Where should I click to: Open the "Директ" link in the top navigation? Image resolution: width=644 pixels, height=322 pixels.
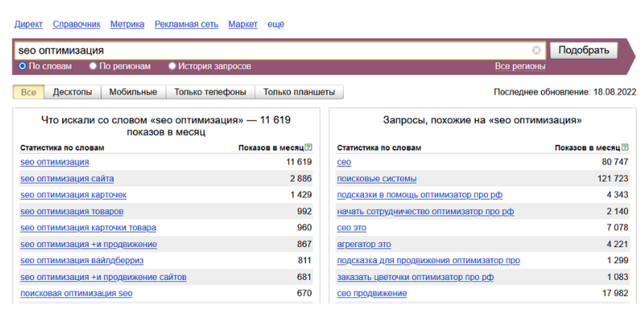(29, 24)
